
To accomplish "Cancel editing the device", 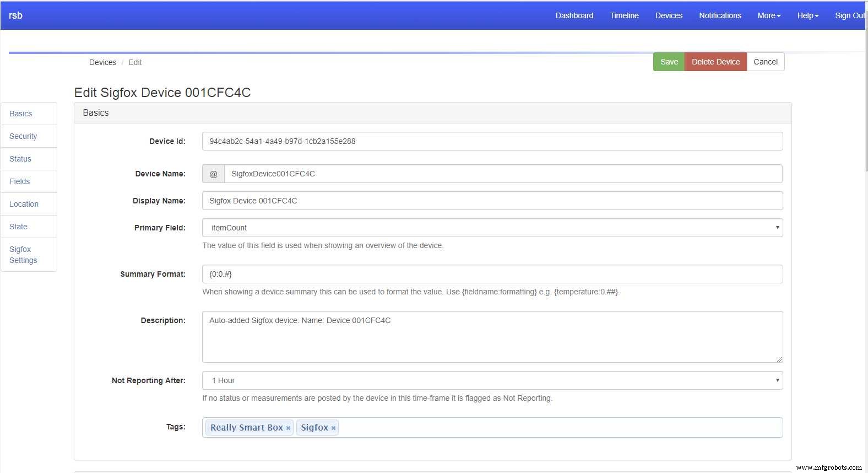I will 765,62.
